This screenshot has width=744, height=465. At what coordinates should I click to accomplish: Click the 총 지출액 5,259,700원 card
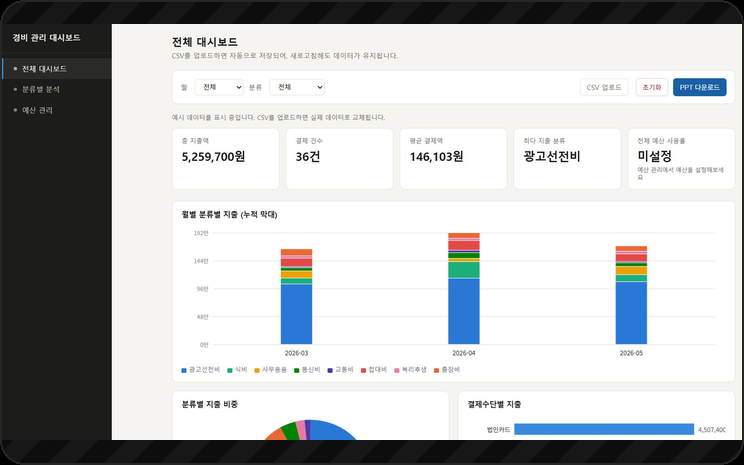point(225,158)
